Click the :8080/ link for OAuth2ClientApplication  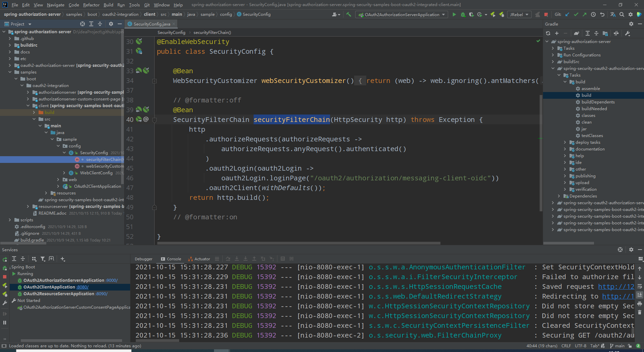coord(83,287)
